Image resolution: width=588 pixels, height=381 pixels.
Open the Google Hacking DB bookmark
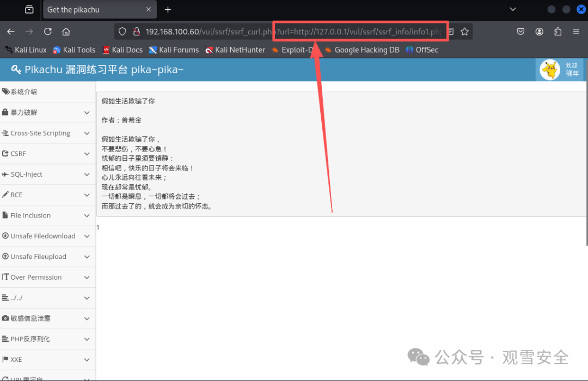362,50
